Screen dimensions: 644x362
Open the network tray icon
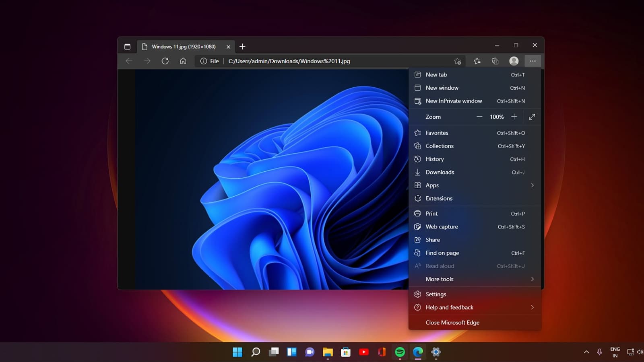point(630,352)
